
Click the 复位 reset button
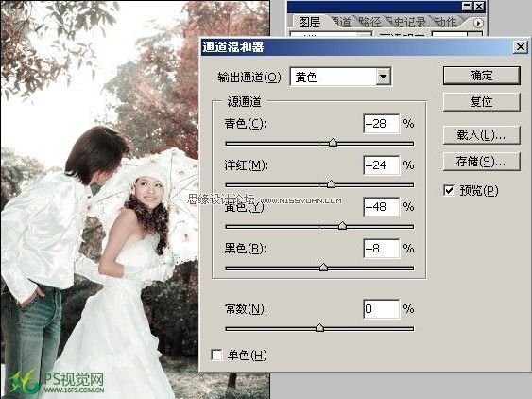482,102
